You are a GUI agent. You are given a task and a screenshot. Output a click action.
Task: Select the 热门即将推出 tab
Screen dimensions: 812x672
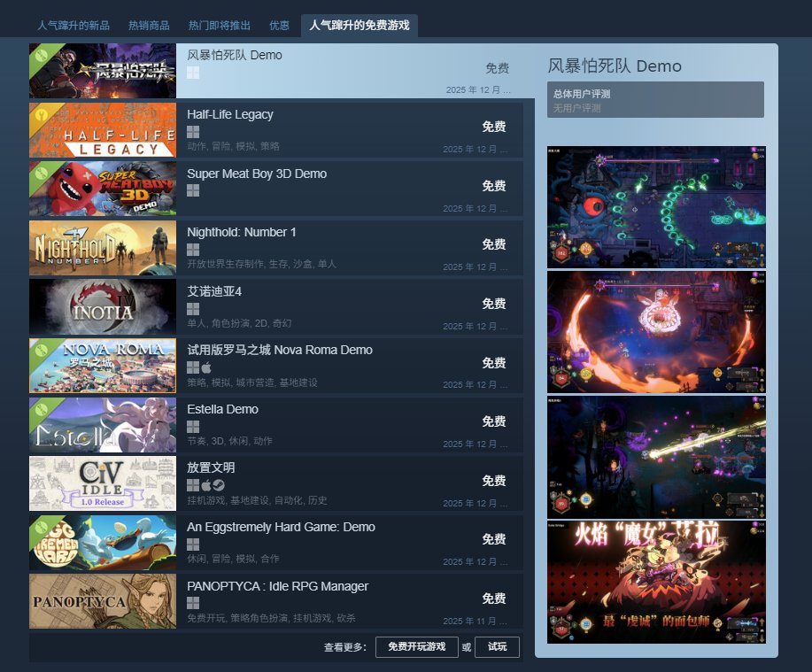coord(219,26)
